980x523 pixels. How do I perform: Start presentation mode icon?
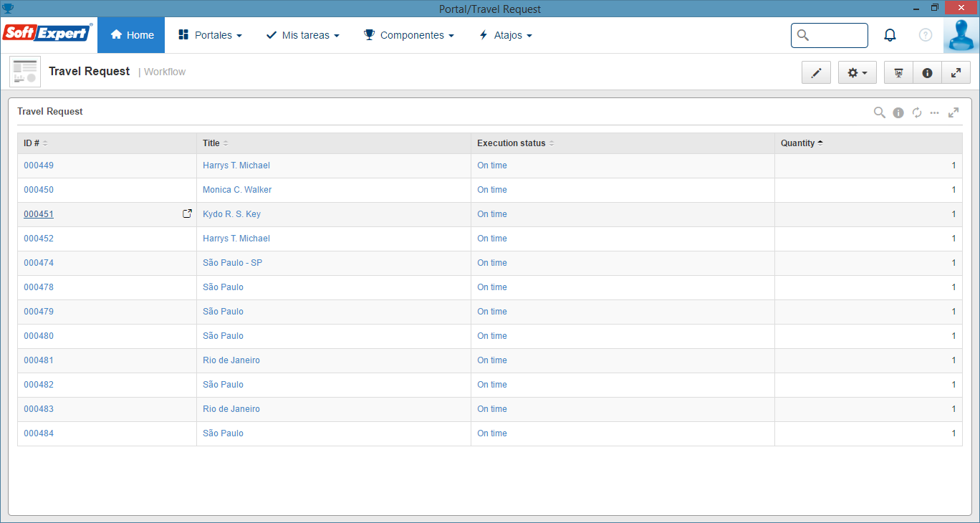pos(898,72)
